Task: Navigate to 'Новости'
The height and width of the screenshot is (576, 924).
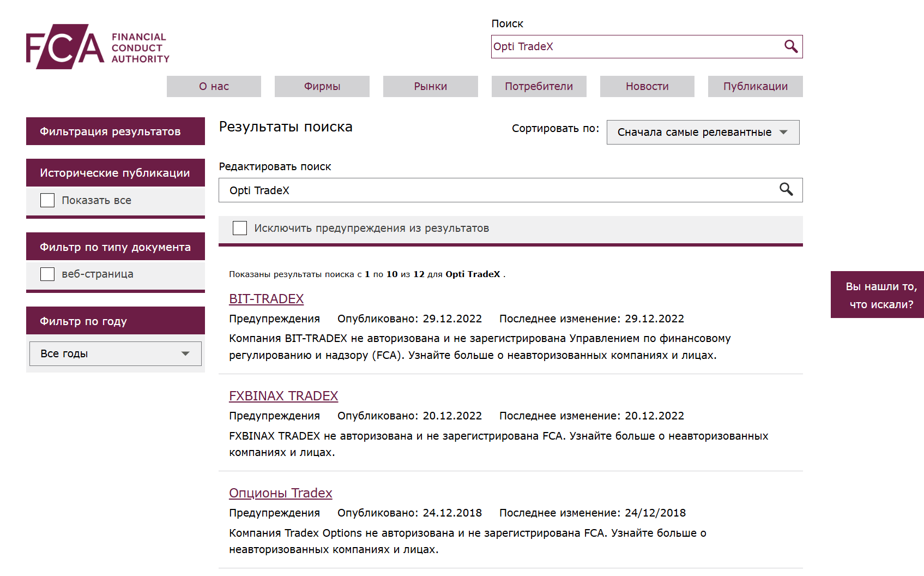Action: tap(647, 86)
